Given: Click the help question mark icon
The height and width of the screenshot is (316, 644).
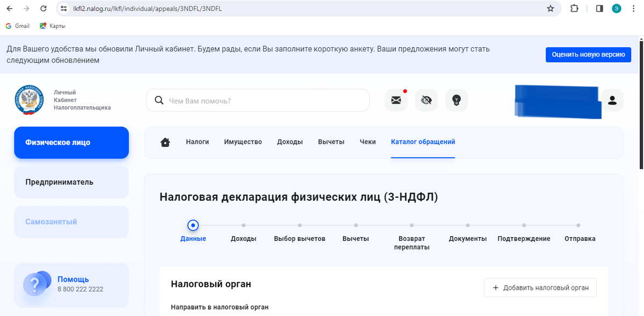Looking at the screenshot, I should (36, 284).
